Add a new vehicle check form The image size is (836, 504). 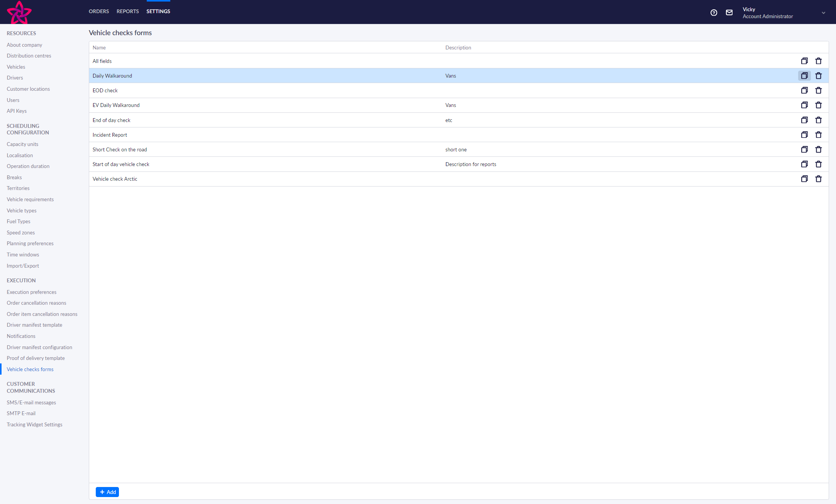[107, 492]
